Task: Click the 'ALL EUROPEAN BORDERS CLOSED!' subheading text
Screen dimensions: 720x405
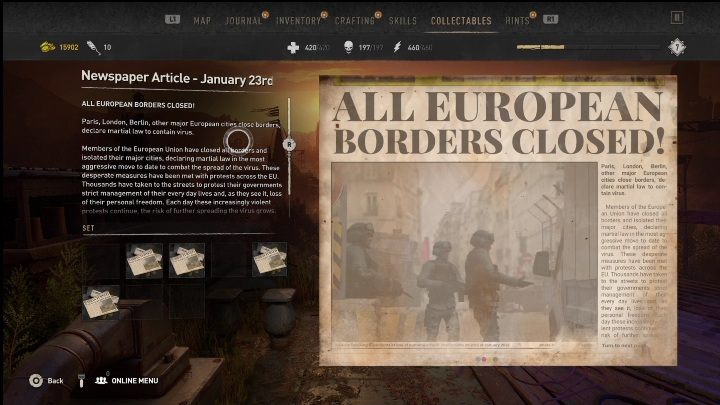Action: coord(138,104)
